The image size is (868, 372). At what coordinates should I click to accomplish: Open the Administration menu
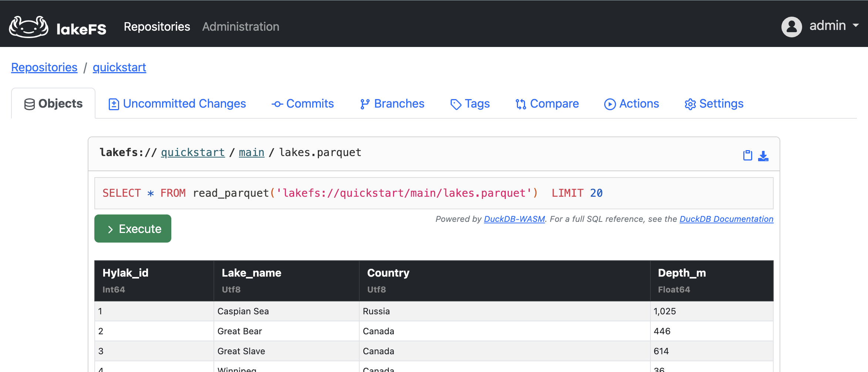click(x=240, y=26)
